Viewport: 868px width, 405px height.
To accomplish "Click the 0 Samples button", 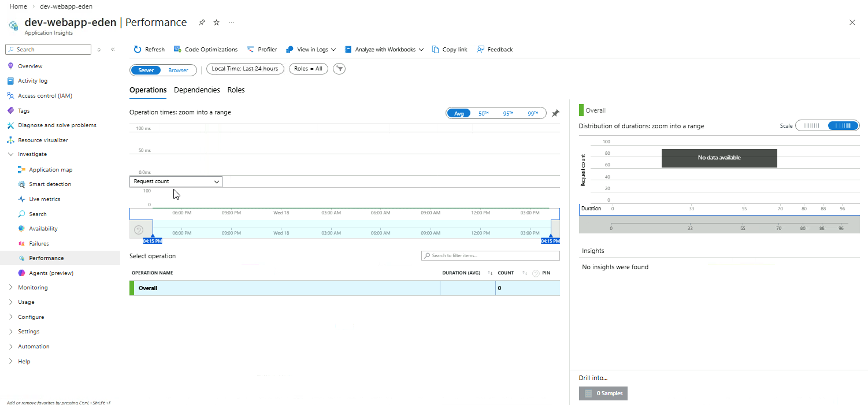I will pos(603,393).
